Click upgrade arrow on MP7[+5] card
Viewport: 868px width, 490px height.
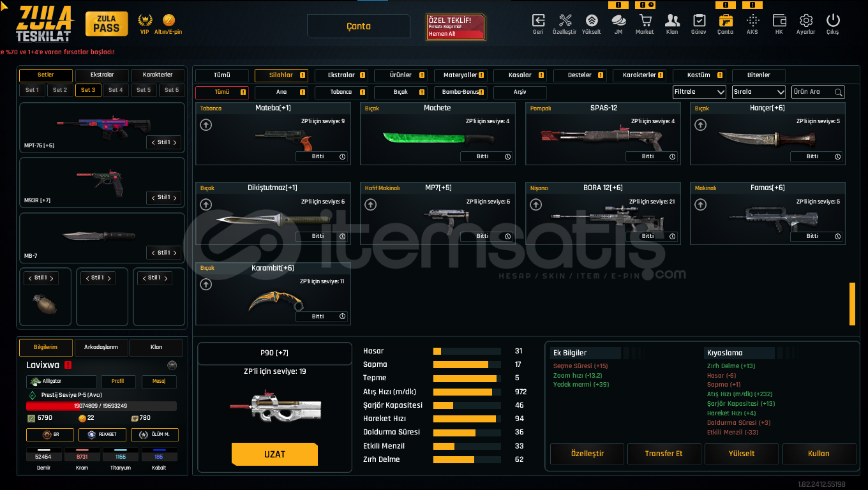coord(371,205)
